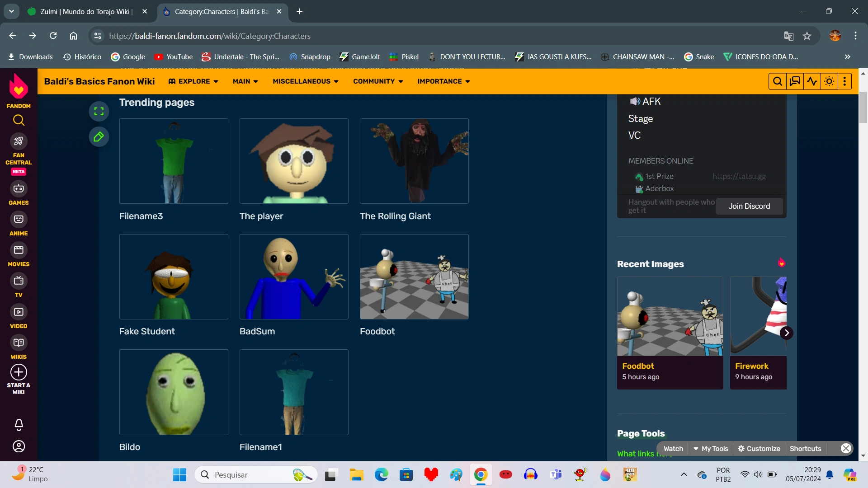868x488 pixels.
Task: Expand the Miscellaneous dropdown menu
Action: 306,81
